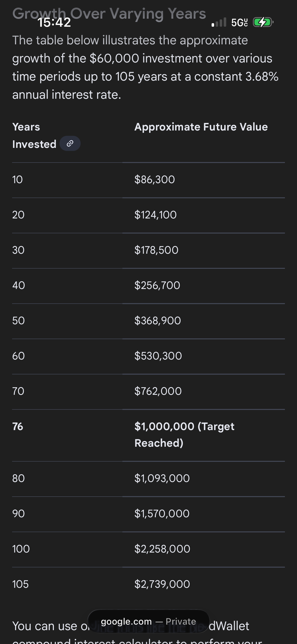Tap the cellular signal bars icon

219,22
